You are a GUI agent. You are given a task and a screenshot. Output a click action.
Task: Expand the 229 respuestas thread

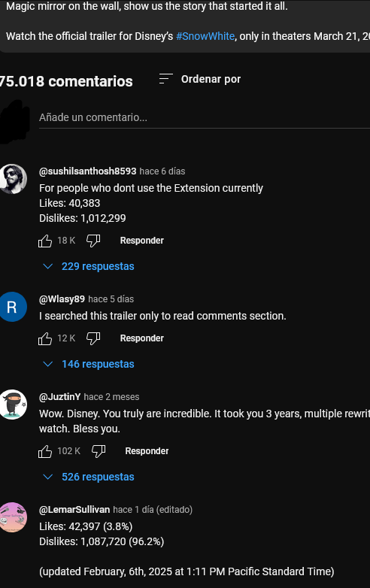coord(89,266)
